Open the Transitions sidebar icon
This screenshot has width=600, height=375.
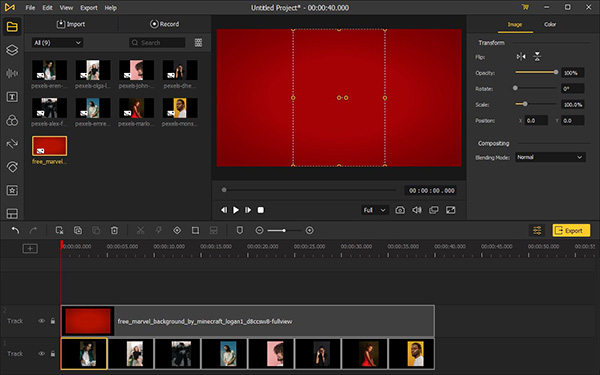[x=12, y=143]
